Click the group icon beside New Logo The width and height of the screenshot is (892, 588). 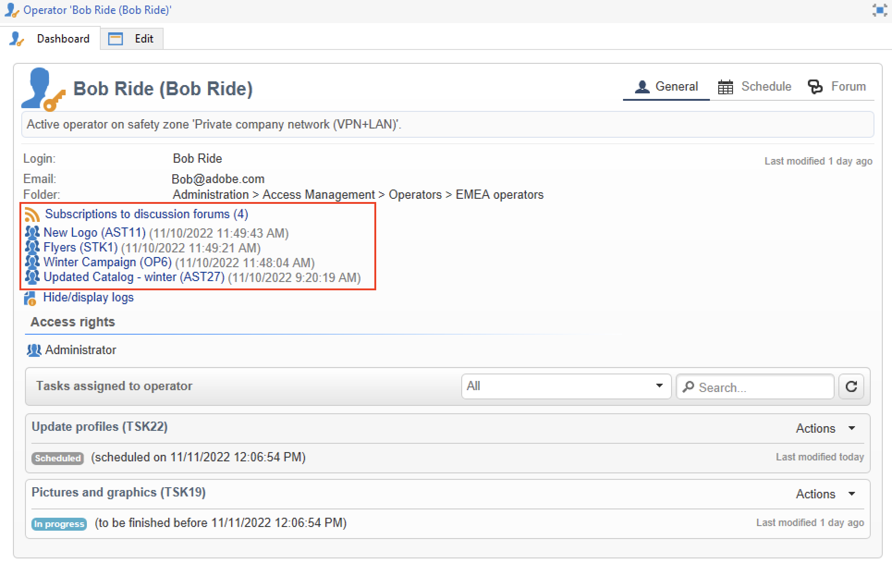(x=32, y=233)
